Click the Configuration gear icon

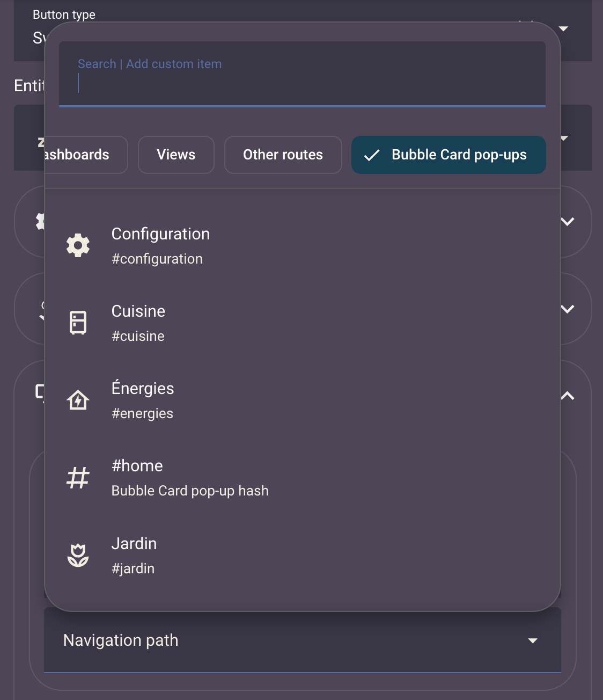pos(78,245)
